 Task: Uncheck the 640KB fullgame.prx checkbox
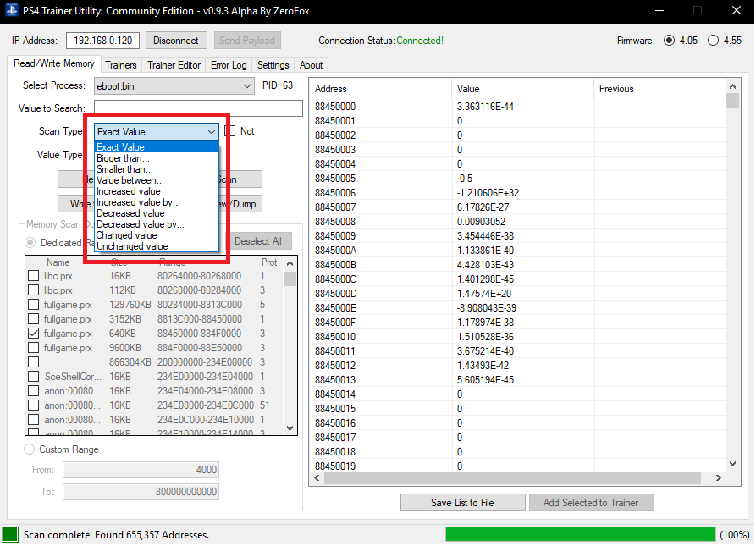33,334
